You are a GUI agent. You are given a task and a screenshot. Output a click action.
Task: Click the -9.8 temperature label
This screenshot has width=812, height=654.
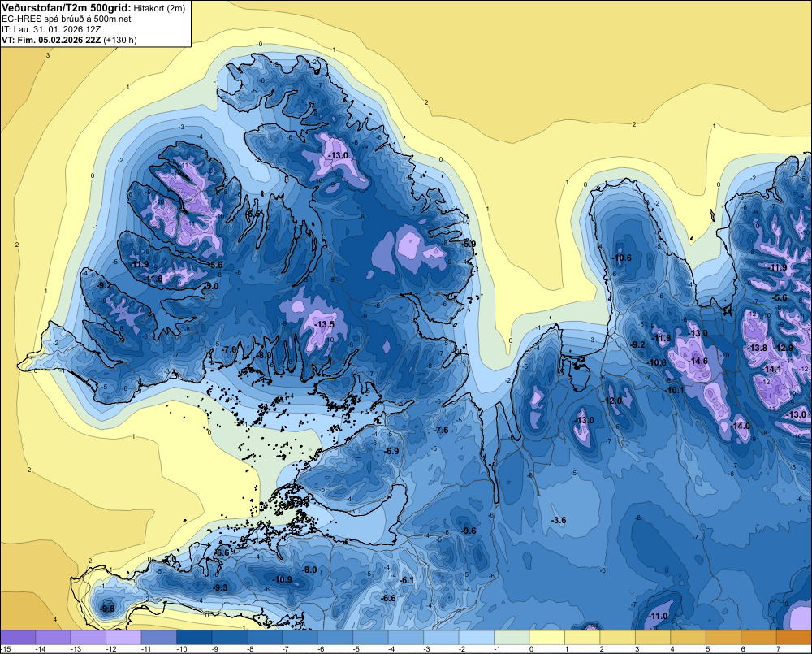pos(108,609)
